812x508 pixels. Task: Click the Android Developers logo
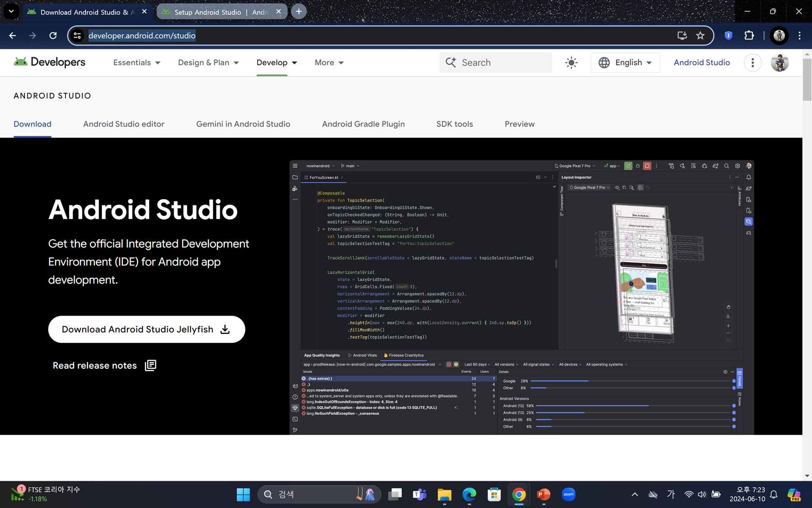tap(49, 62)
